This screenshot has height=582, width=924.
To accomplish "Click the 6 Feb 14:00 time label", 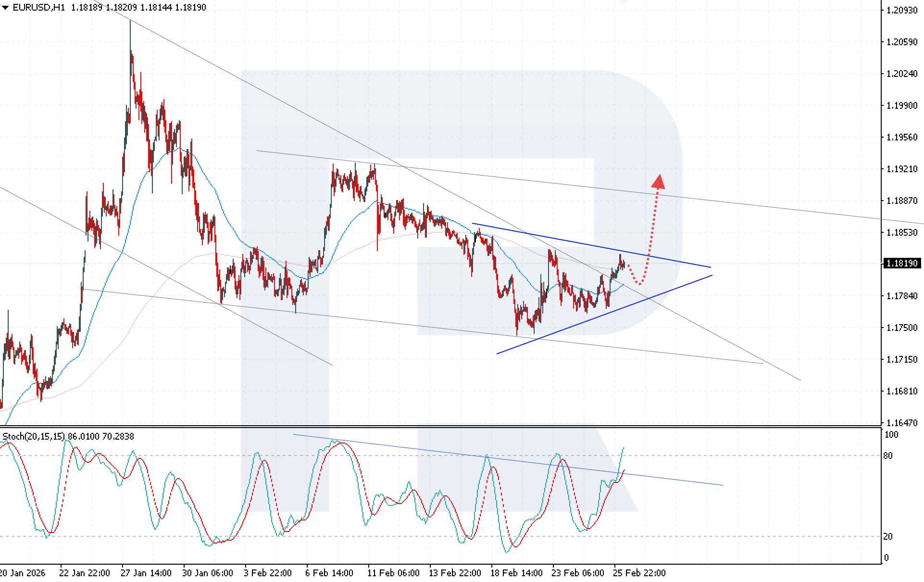I will [329, 573].
